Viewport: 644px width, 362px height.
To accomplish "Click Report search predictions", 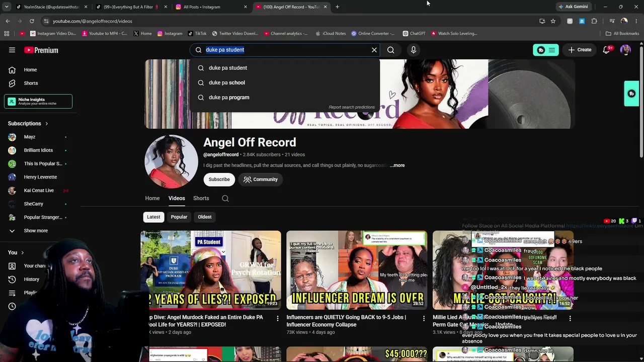I will click(x=352, y=107).
